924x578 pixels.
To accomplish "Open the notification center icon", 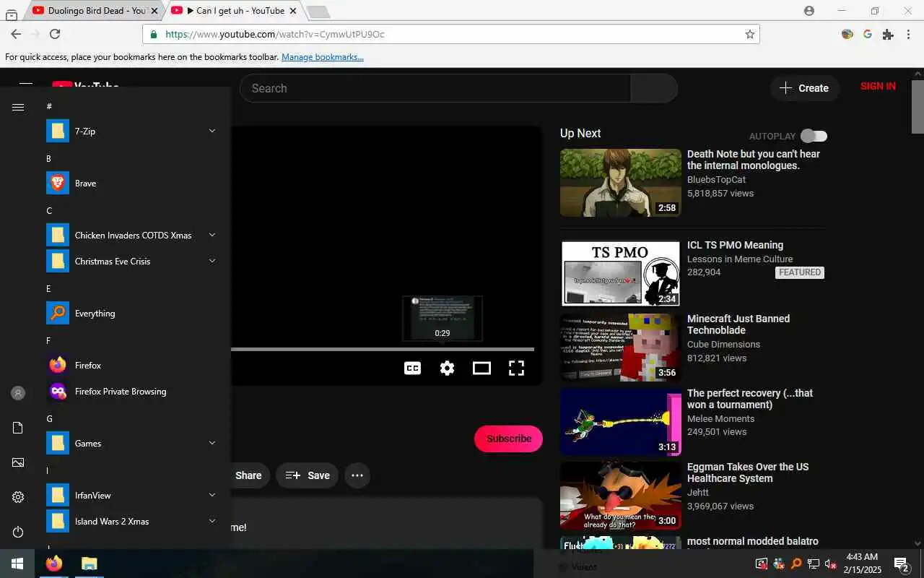I will tap(902, 564).
